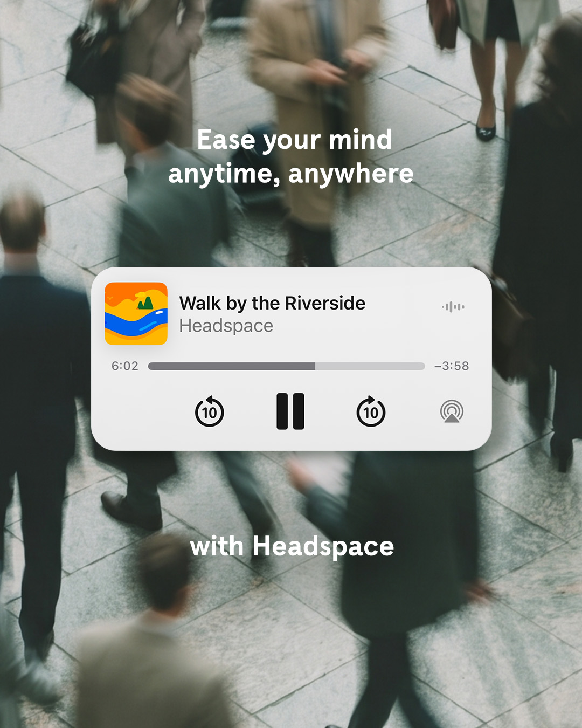Click the 'with Headspace' caption

click(292, 546)
